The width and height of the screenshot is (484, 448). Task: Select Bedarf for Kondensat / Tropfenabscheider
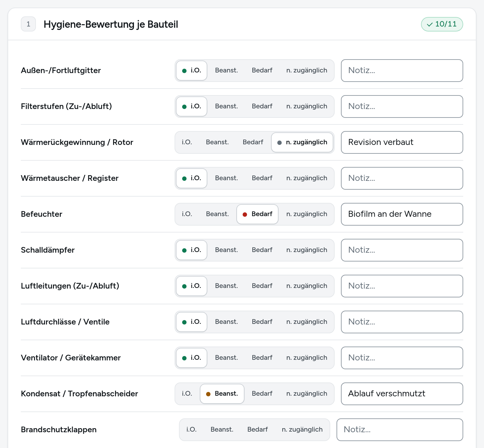pyautogui.click(x=262, y=394)
